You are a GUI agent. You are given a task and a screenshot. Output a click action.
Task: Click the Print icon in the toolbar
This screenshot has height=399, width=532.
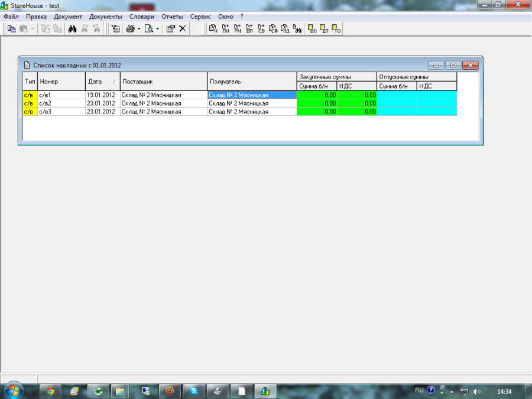point(130,28)
